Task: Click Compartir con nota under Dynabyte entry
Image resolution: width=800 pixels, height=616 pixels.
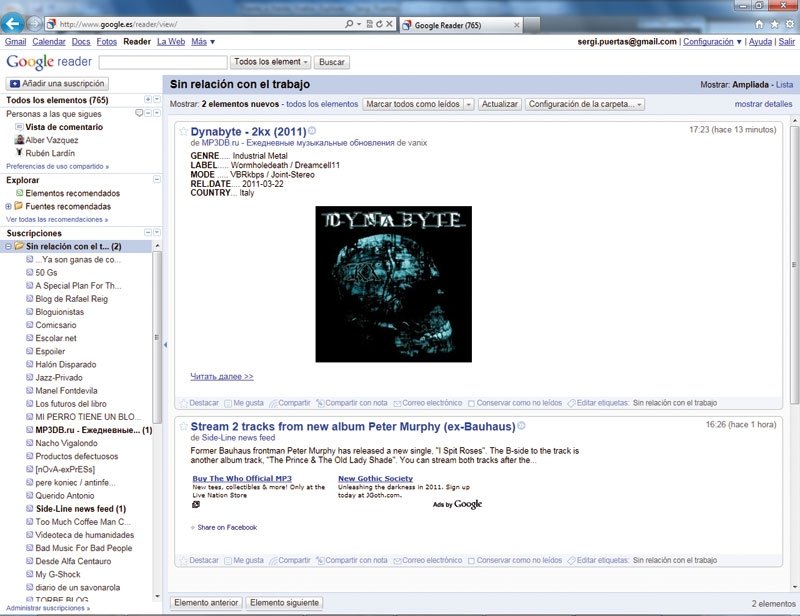Action: pyautogui.click(x=352, y=403)
